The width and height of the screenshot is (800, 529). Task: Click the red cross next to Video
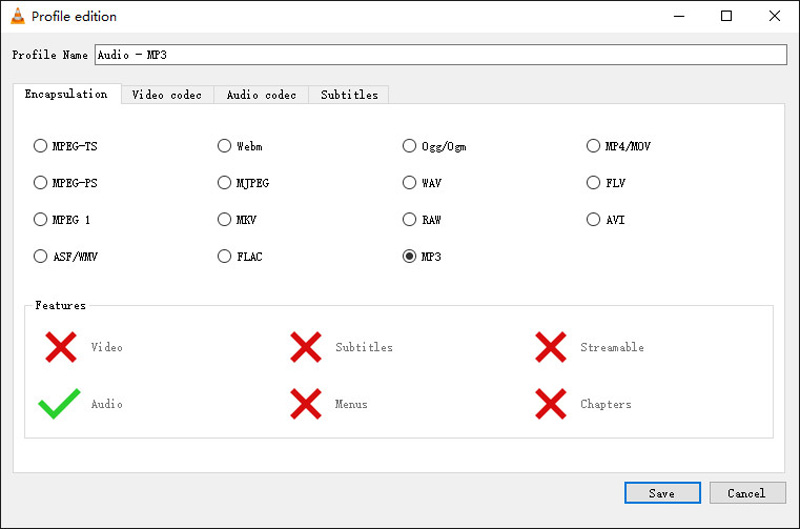pos(61,347)
